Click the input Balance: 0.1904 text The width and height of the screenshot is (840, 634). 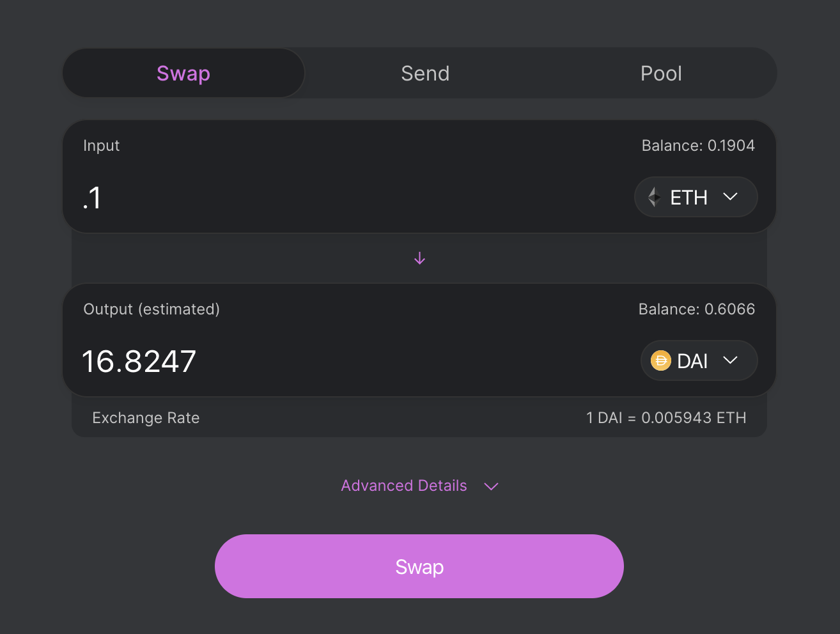(x=698, y=146)
